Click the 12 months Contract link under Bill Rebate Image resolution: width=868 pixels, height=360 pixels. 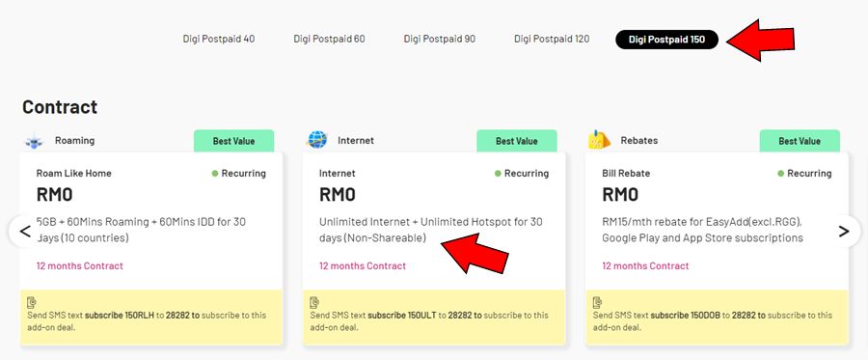coord(645,265)
